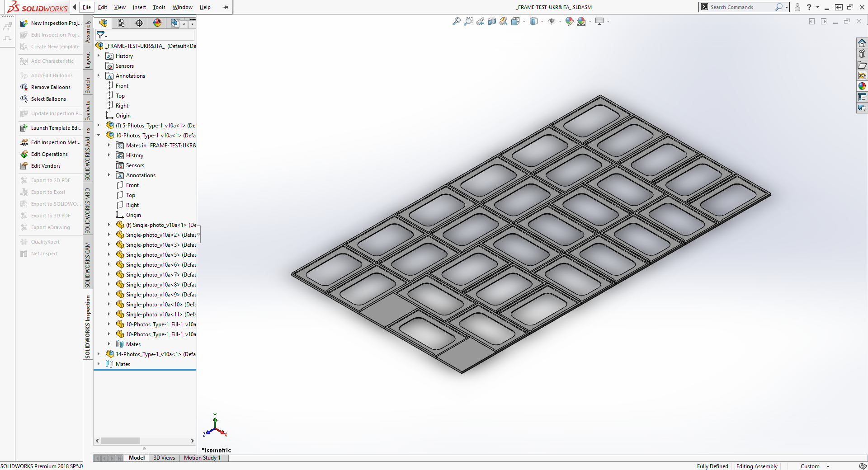The width and height of the screenshot is (868, 470).
Task: Select the top-level Origin item
Action: click(118, 116)
